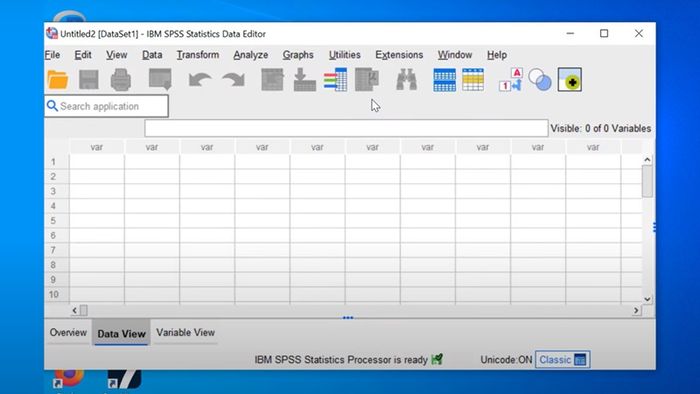
Task: Open the Data menu
Action: pyautogui.click(x=152, y=55)
